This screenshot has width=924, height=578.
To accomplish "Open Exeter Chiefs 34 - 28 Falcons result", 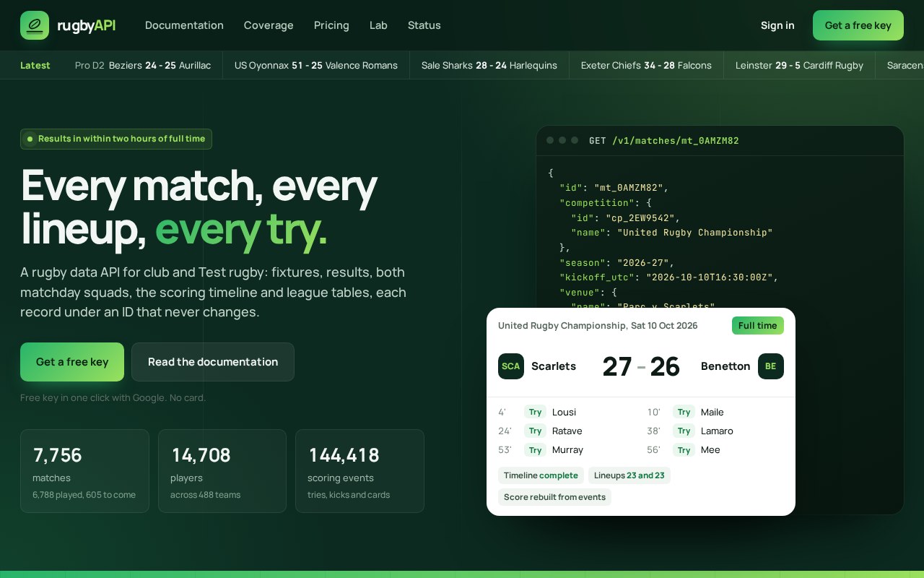I will 646,65.
